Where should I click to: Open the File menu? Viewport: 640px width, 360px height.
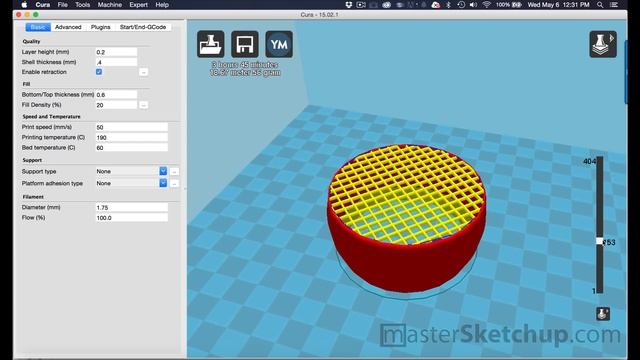pyautogui.click(x=62, y=5)
